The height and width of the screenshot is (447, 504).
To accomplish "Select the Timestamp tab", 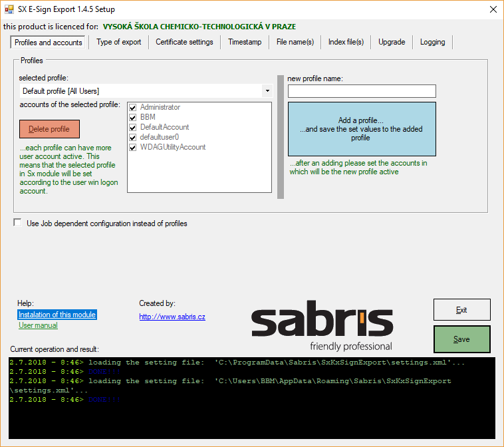I will coord(245,42).
